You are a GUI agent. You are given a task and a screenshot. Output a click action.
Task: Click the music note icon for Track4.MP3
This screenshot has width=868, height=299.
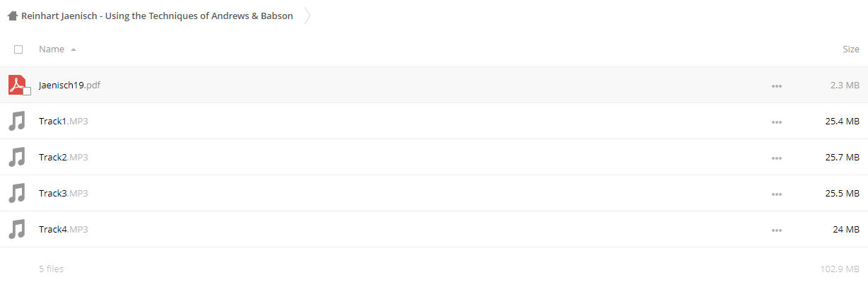point(16,229)
